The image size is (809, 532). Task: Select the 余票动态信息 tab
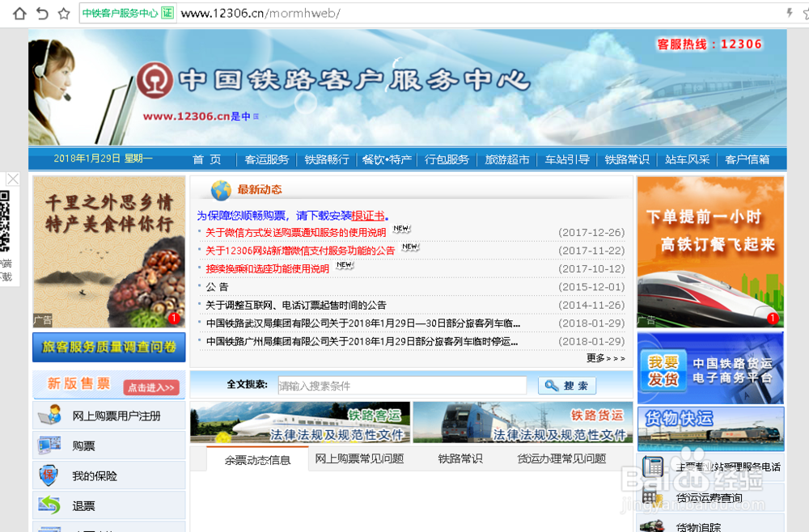pos(257,459)
